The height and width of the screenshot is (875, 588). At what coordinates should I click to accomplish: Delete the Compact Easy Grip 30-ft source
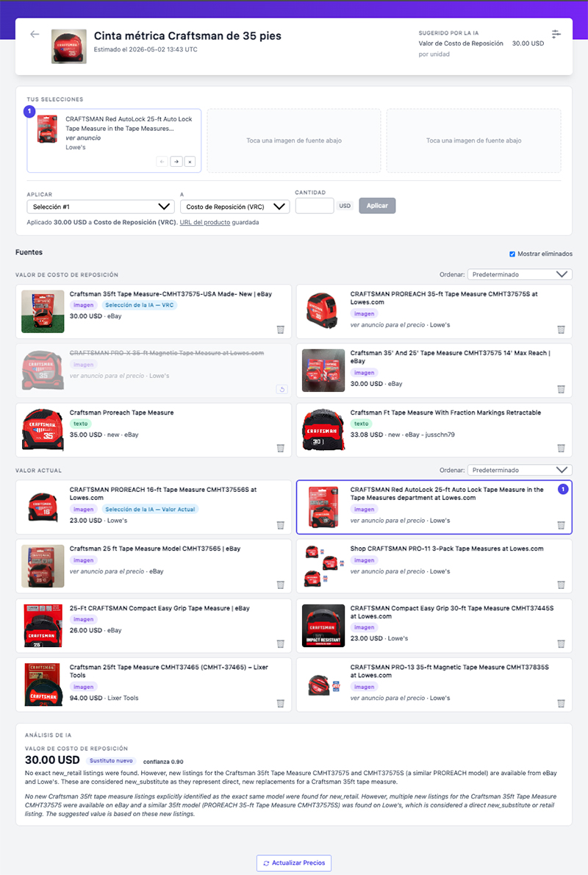[562, 644]
